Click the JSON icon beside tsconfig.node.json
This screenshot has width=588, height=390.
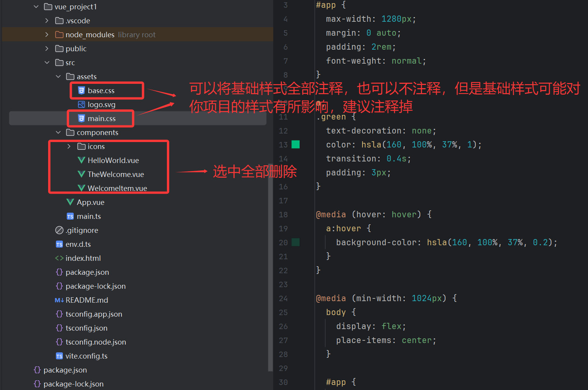pos(59,342)
